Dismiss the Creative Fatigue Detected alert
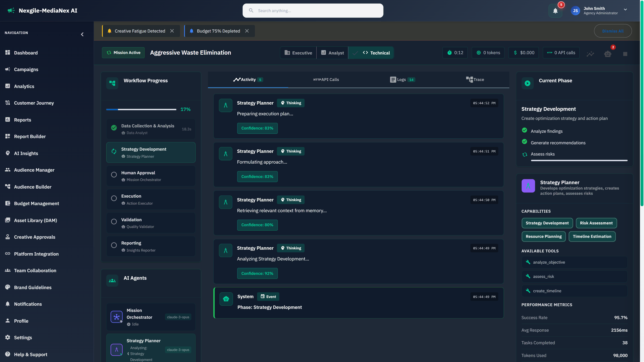The width and height of the screenshot is (644, 362). pyautogui.click(x=172, y=31)
